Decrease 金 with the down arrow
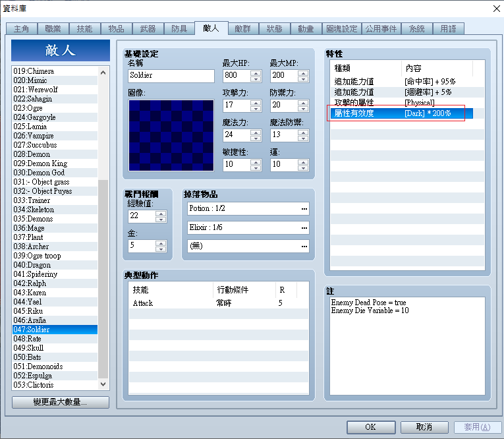 click(x=161, y=249)
